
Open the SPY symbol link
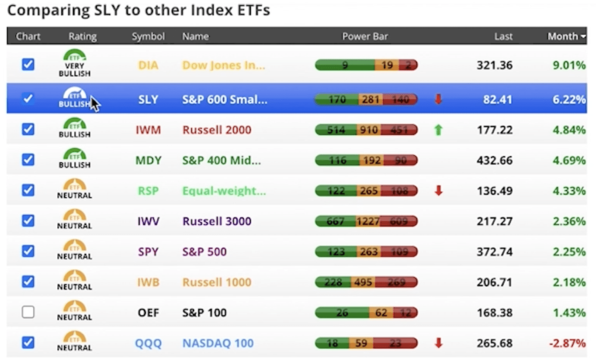[148, 252]
